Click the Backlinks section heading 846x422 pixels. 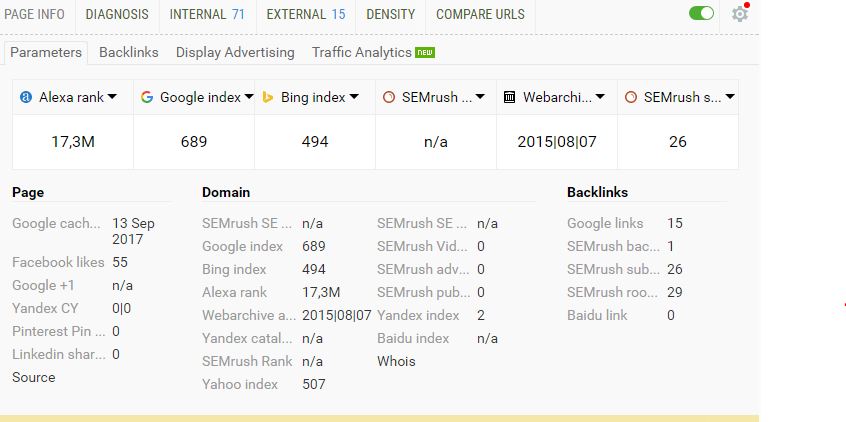click(x=597, y=192)
